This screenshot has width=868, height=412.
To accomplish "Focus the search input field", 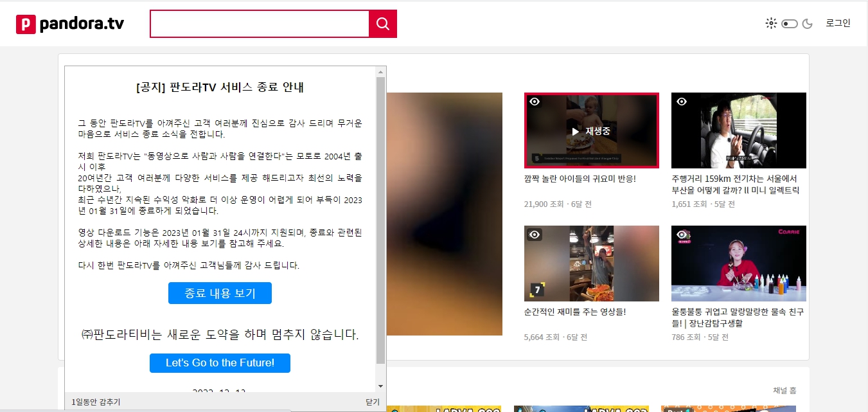I will point(260,24).
